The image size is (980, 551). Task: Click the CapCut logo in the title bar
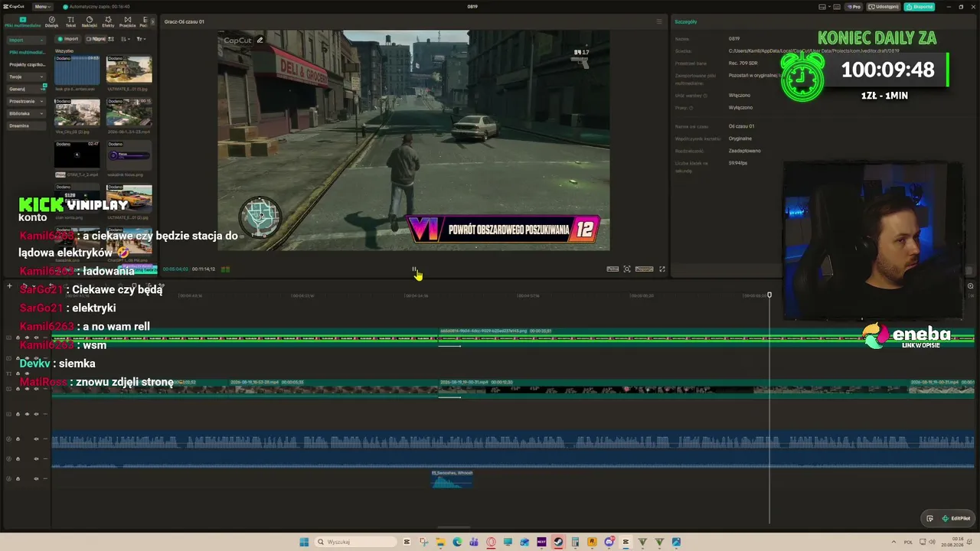[x=15, y=7]
